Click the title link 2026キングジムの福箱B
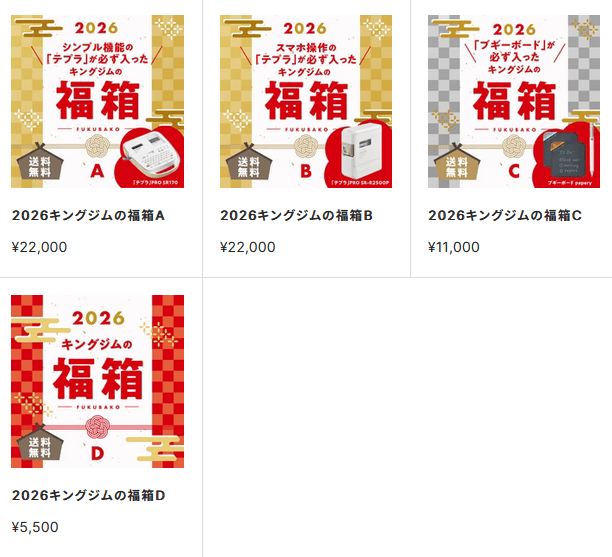The height and width of the screenshot is (557, 612). coord(296,215)
